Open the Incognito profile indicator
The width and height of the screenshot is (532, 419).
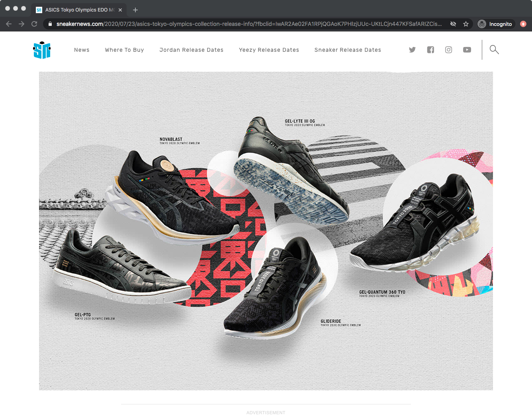(496, 24)
